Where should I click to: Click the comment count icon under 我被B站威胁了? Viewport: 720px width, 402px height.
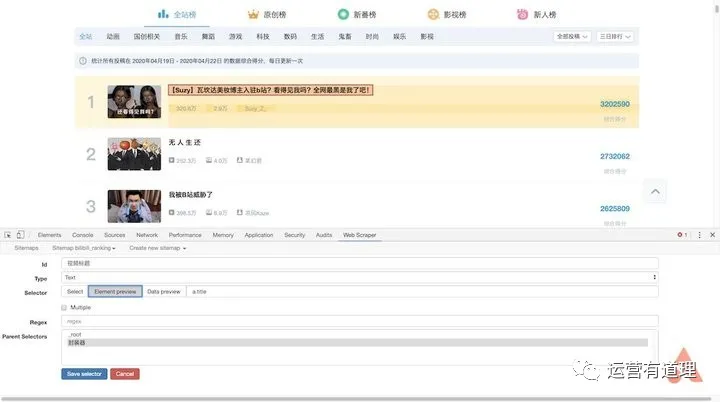tap(208, 213)
